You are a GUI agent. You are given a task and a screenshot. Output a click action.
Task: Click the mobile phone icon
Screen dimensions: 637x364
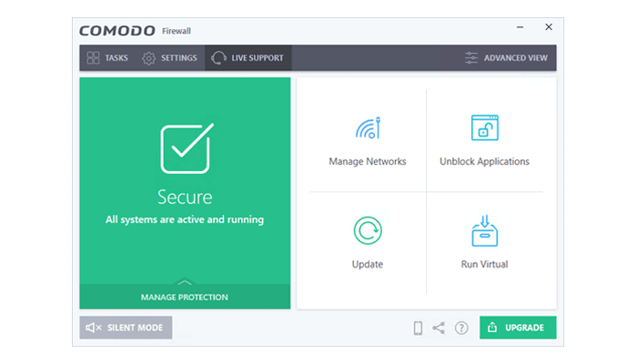tap(418, 328)
